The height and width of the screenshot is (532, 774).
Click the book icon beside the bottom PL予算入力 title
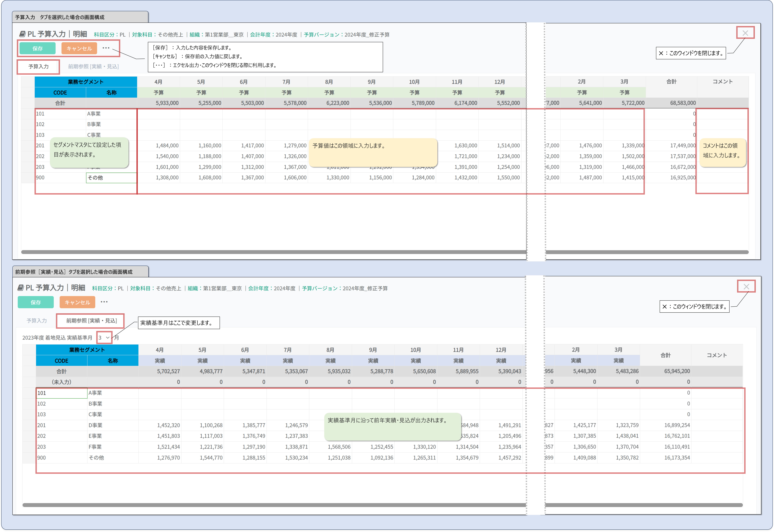[21, 288]
